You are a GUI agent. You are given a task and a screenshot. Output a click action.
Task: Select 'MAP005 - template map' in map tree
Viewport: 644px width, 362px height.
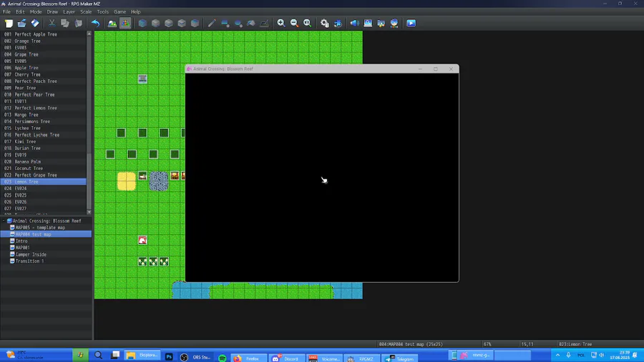pyautogui.click(x=40, y=228)
